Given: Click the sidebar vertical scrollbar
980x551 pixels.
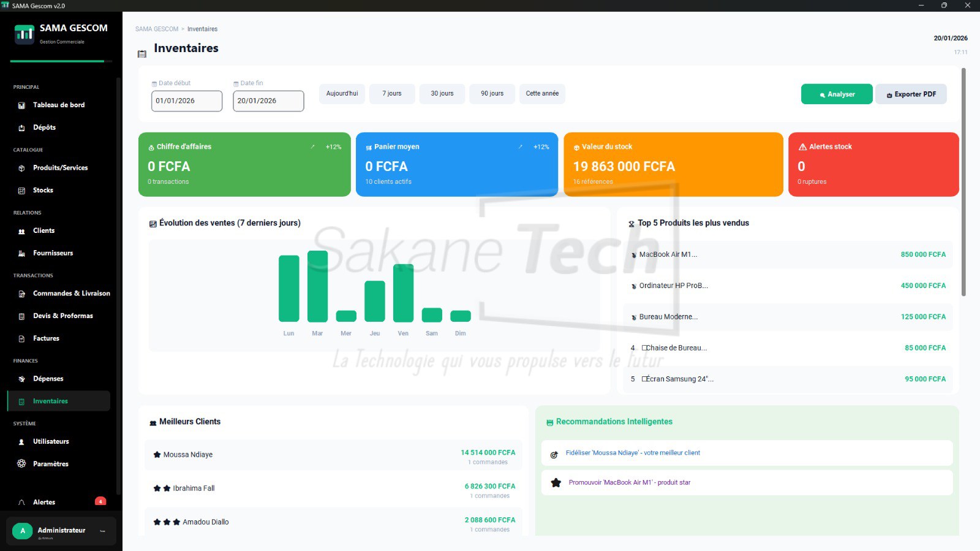Looking at the screenshot, I should [x=118, y=285].
